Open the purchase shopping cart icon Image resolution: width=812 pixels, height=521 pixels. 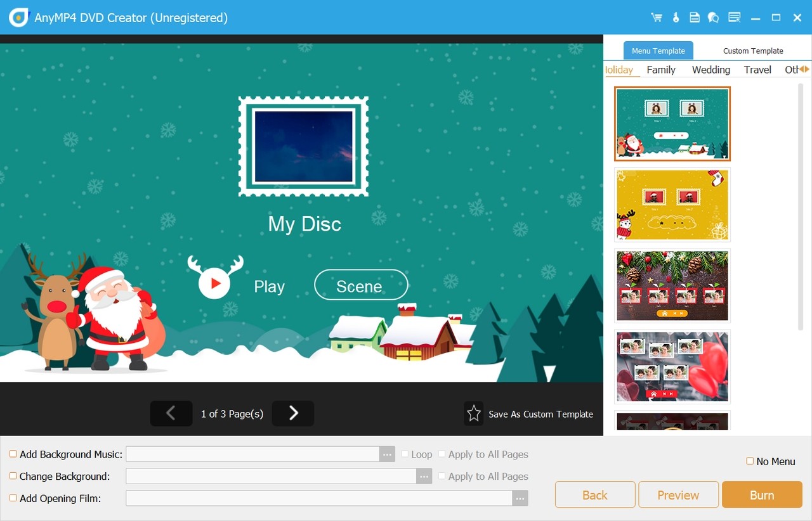coord(657,18)
